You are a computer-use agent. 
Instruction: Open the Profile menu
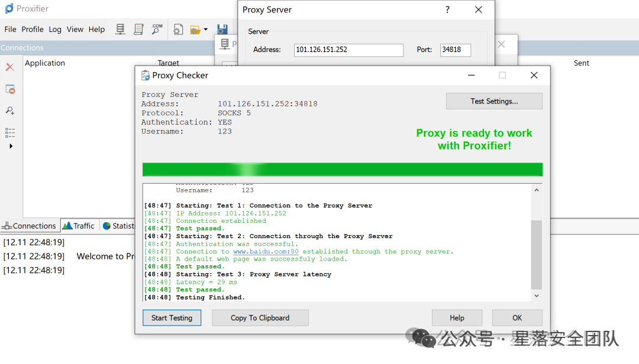tap(33, 30)
